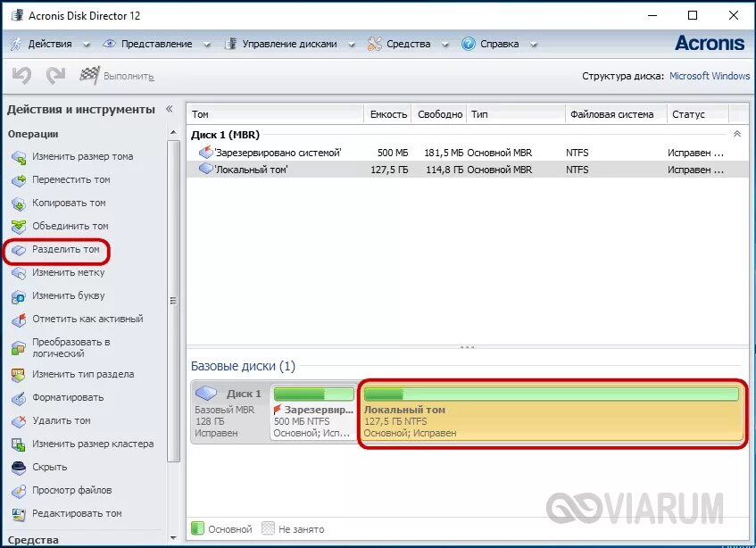756x548 pixels.
Task: Select the Локальный том partition block
Action: pyautogui.click(x=552, y=413)
